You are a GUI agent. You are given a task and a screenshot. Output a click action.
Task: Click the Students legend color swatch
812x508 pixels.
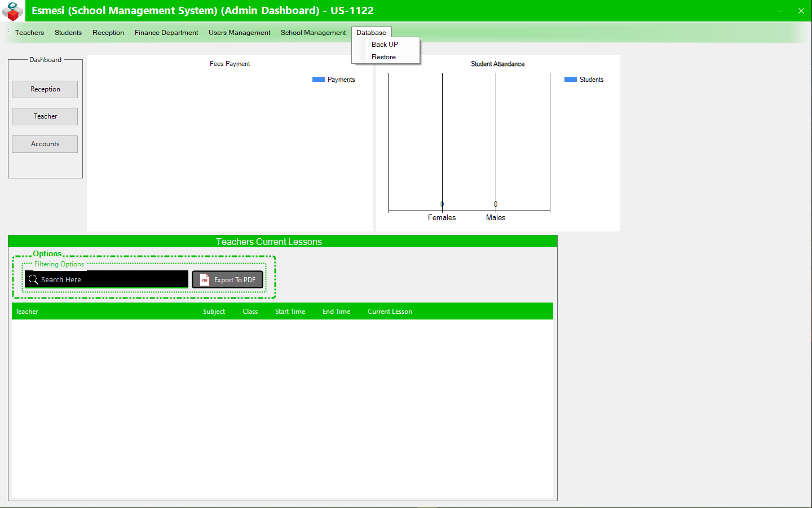pyautogui.click(x=571, y=80)
